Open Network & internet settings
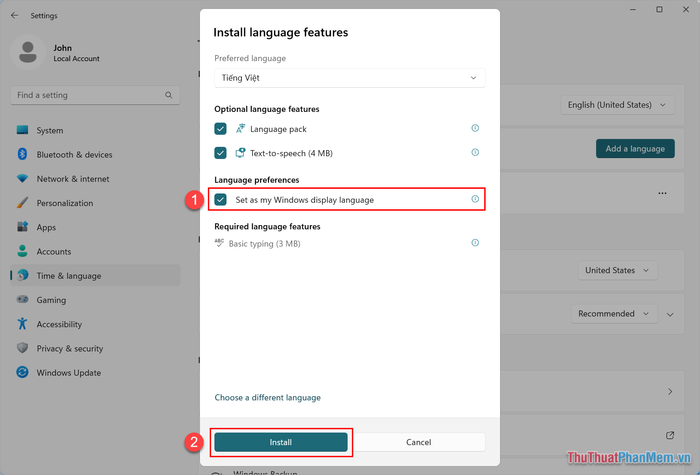The height and width of the screenshot is (475, 700). coord(95,179)
